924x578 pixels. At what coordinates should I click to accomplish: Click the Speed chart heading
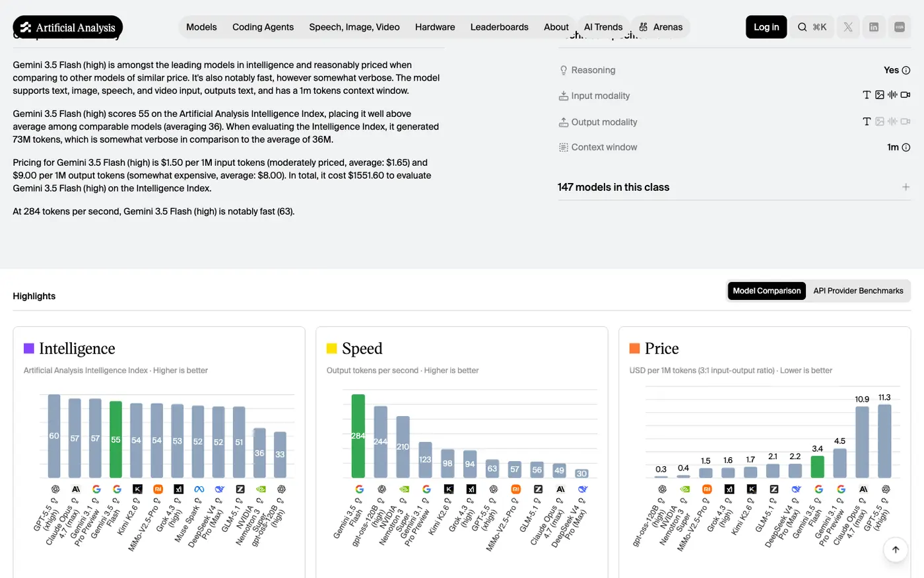click(x=362, y=348)
